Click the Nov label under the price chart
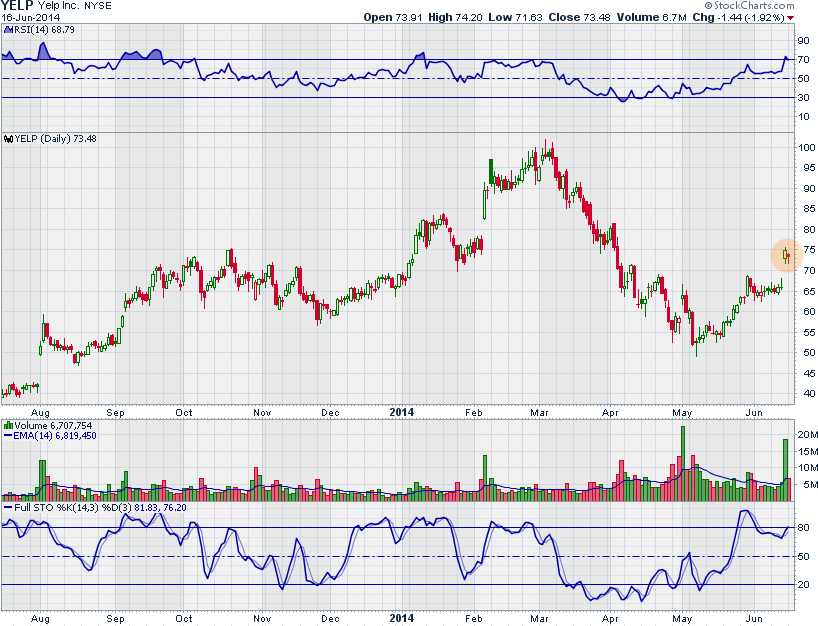 262,413
